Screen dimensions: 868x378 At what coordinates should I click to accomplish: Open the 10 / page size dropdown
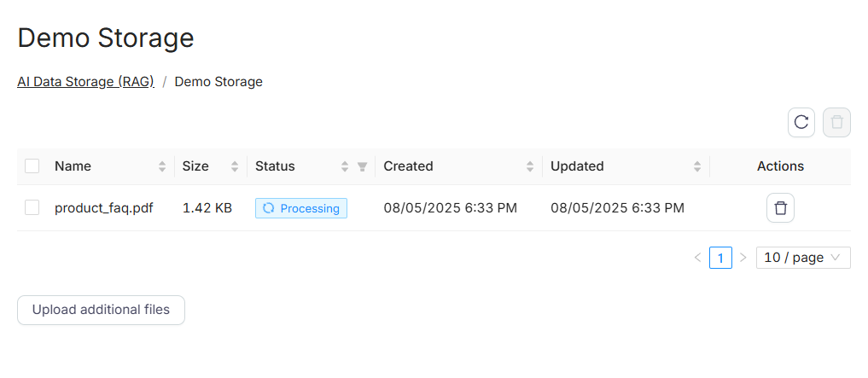(802, 258)
